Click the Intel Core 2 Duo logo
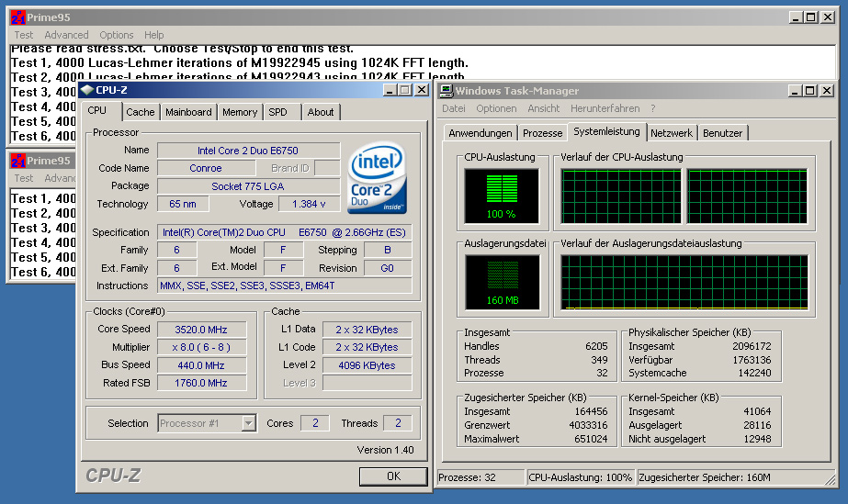This screenshot has width=848, height=504. pos(377,178)
